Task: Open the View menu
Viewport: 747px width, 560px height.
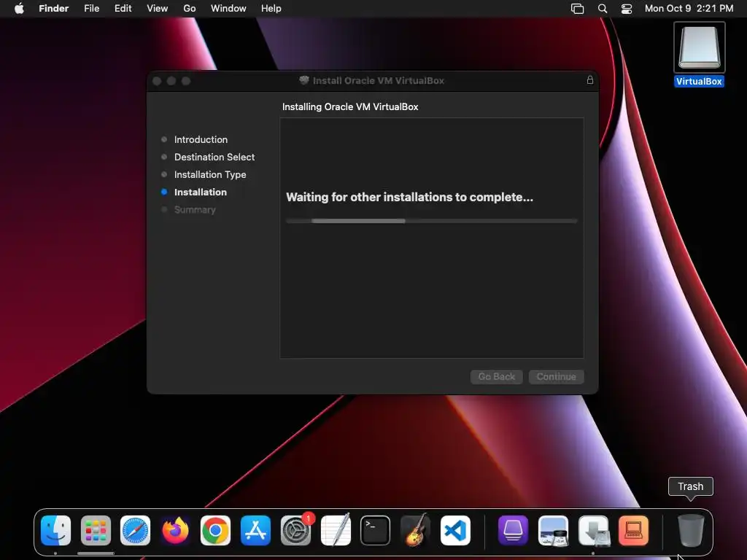Action: (158, 9)
